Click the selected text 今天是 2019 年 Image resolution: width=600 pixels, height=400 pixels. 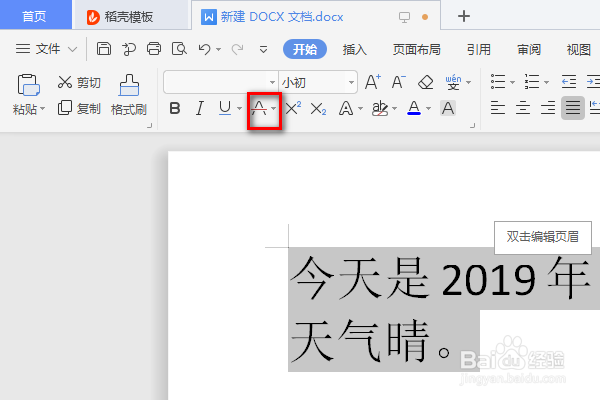click(x=440, y=278)
